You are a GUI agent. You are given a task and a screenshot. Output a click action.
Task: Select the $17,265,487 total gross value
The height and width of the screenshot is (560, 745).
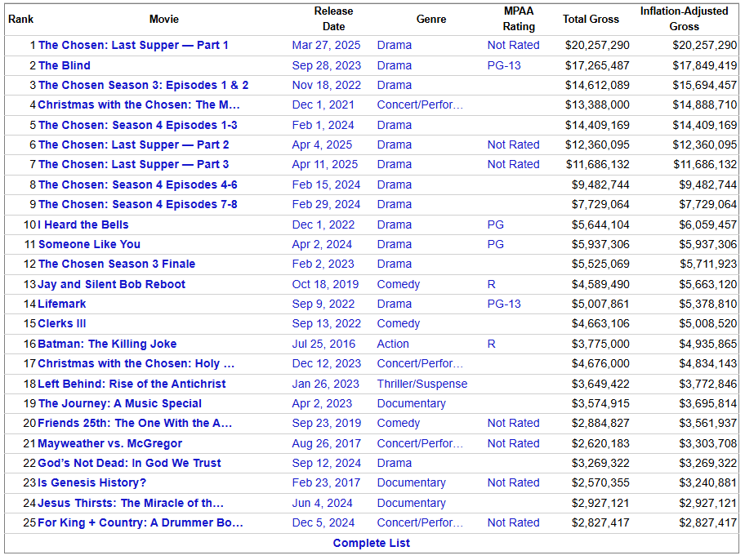coord(597,65)
